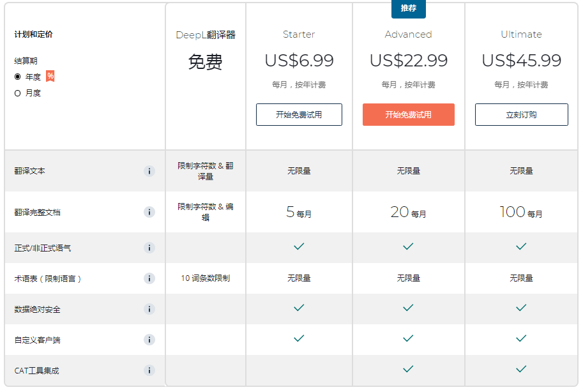Click Advanced's 无限量 in 术语表 row
Image resolution: width=583 pixels, height=392 pixels.
click(x=408, y=278)
